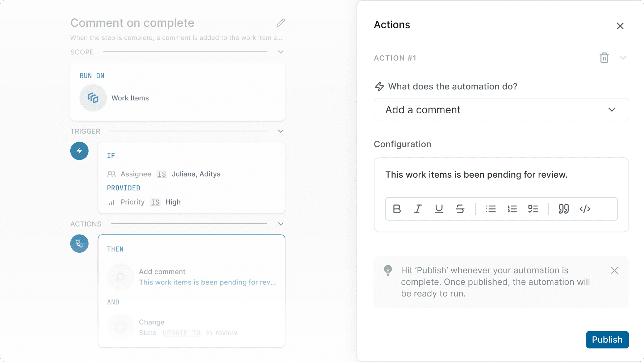
Task: Insert a bulleted list in the comment
Action: [x=491, y=209]
